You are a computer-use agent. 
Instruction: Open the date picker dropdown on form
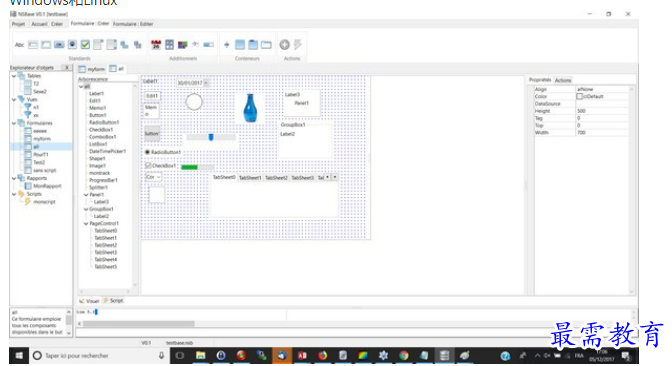pos(206,83)
